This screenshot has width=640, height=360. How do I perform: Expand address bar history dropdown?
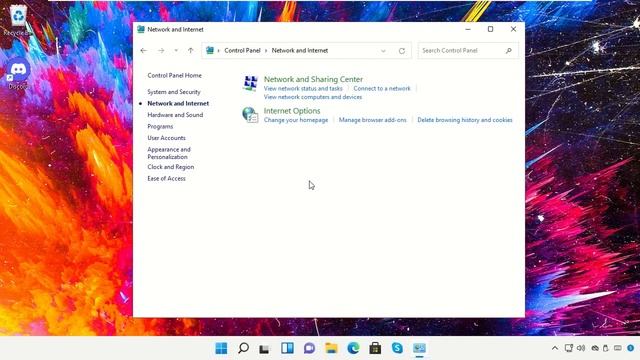tap(383, 51)
